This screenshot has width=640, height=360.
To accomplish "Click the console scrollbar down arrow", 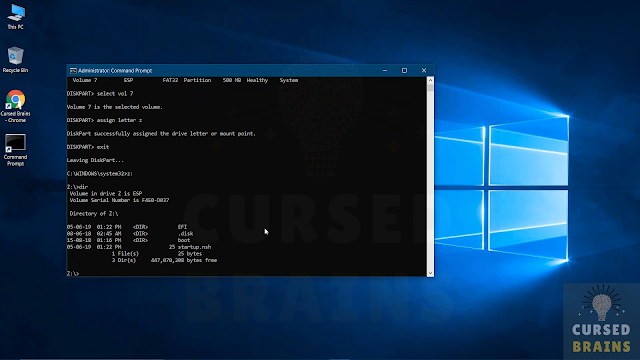I will tap(430, 273).
